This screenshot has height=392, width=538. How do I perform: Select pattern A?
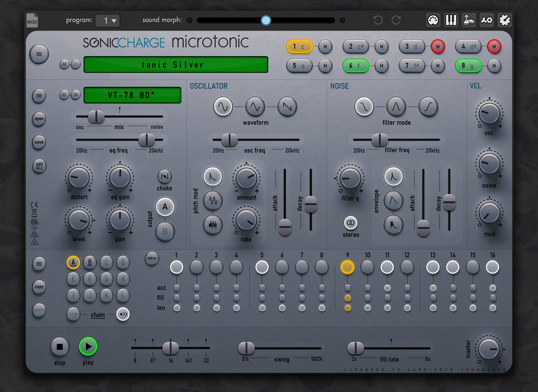click(73, 262)
